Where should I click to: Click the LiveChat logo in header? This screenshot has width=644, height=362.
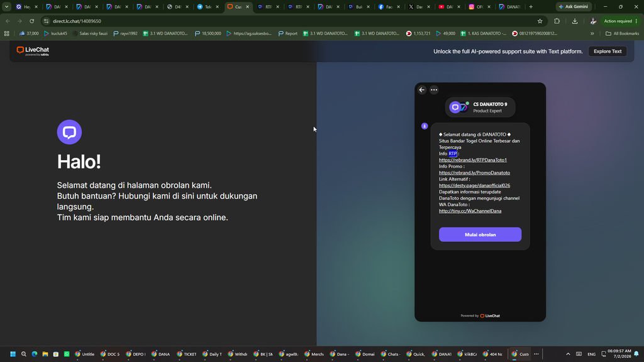pos(33,51)
